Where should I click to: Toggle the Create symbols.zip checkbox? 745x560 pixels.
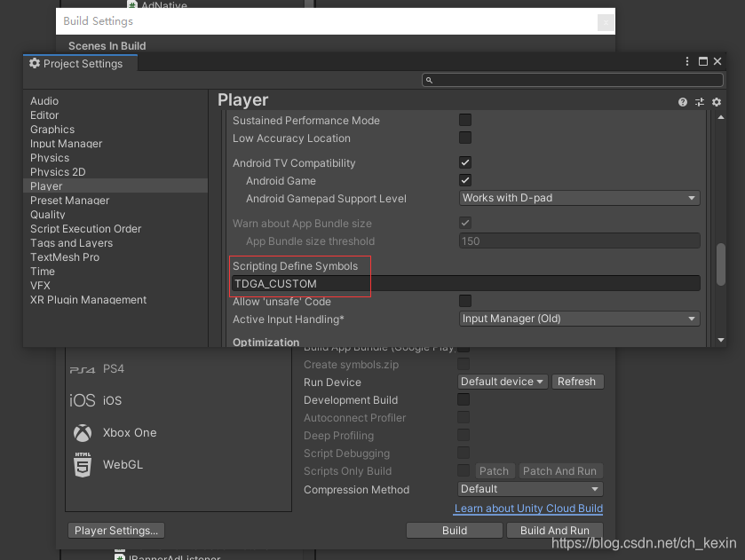464,364
